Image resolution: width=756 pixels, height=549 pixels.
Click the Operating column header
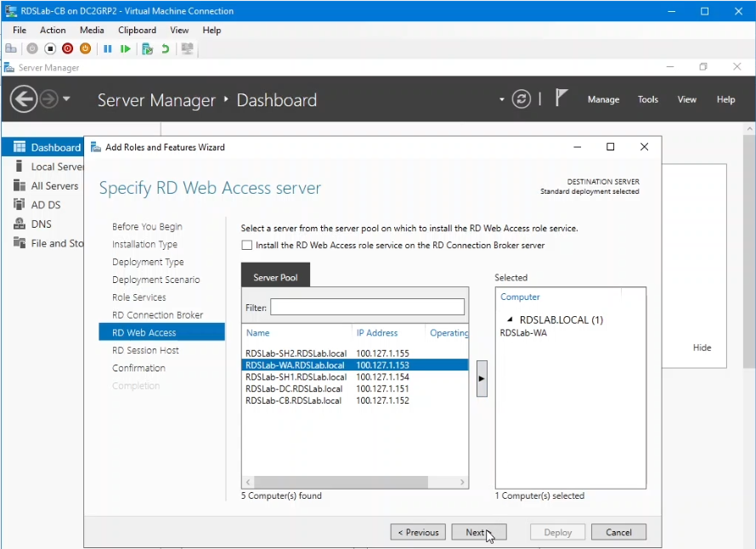pos(449,333)
